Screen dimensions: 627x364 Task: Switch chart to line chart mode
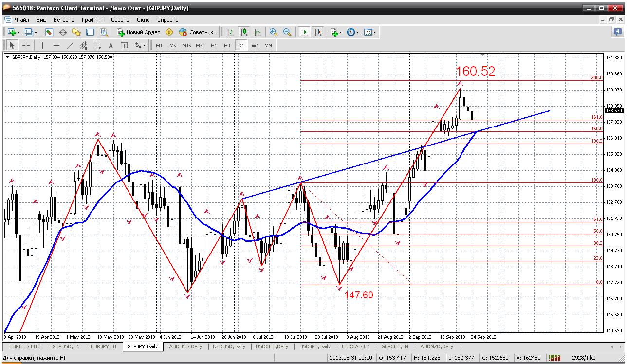[x=258, y=32]
